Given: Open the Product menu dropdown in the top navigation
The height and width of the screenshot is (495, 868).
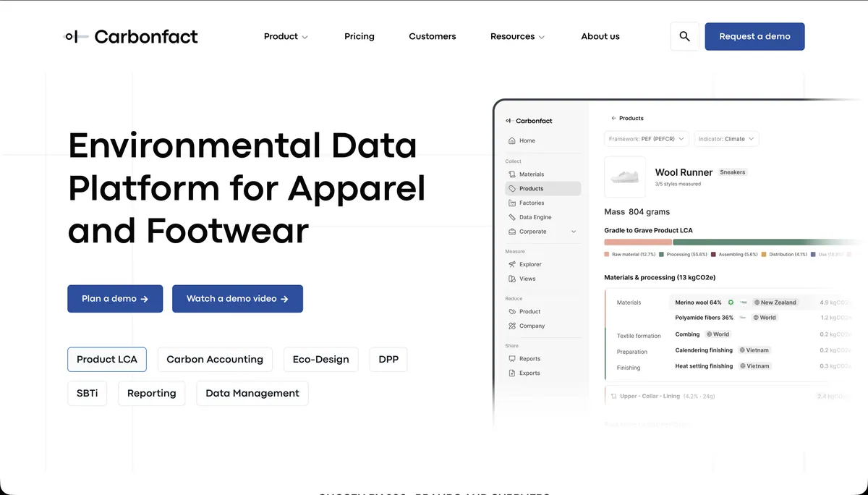Looking at the screenshot, I should (286, 36).
